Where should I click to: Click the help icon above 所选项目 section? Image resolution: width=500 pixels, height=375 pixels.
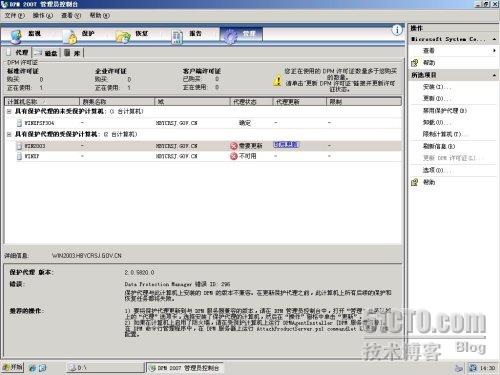coord(414,63)
